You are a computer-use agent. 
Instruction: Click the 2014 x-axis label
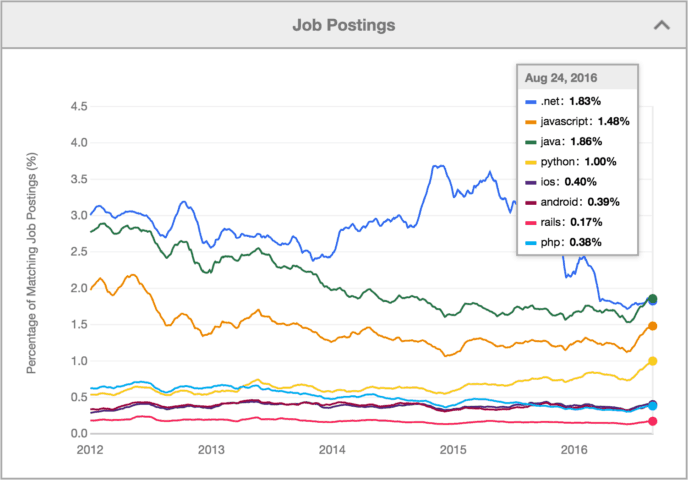point(332,450)
